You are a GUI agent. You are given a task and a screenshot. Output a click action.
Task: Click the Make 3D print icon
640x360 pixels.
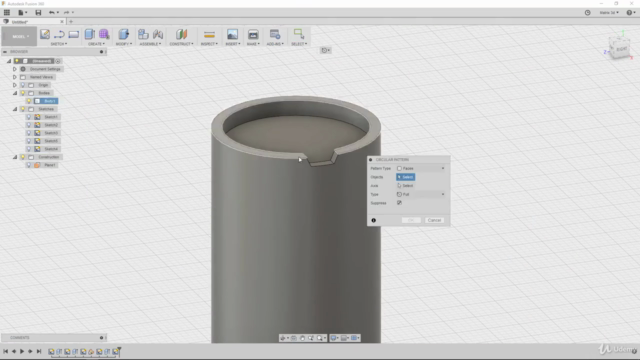[x=253, y=34]
